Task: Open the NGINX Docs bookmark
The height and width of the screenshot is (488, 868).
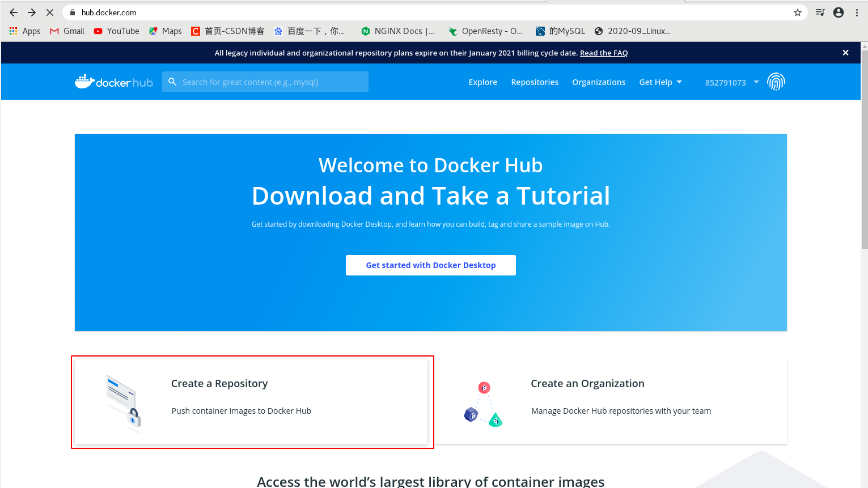Action: point(398,31)
